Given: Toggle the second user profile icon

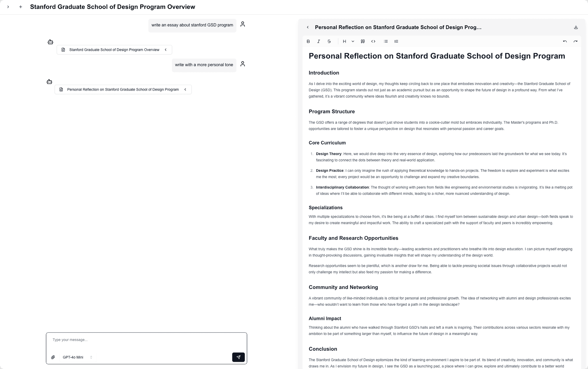Looking at the screenshot, I should (x=243, y=64).
